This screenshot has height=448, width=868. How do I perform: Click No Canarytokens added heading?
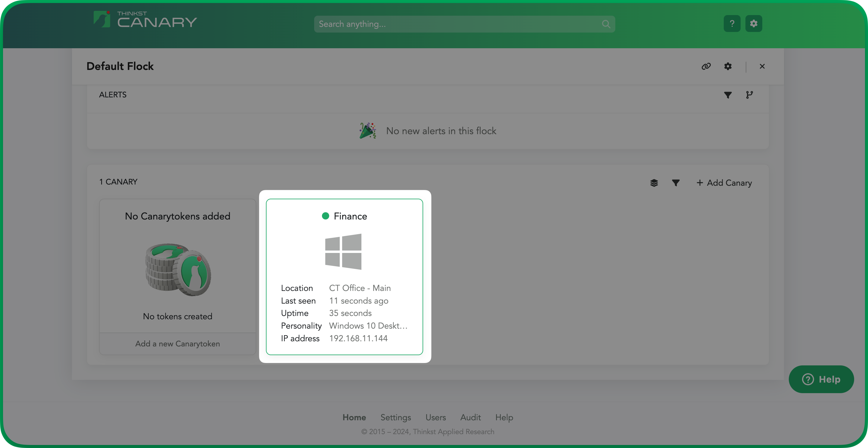pyautogui.click(x=178, y=216)
